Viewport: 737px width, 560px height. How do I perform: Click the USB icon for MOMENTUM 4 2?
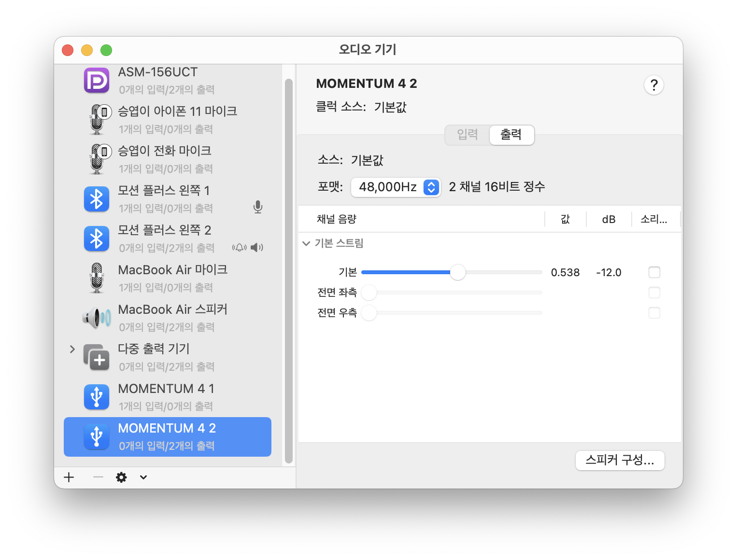[x=97, y=436]
